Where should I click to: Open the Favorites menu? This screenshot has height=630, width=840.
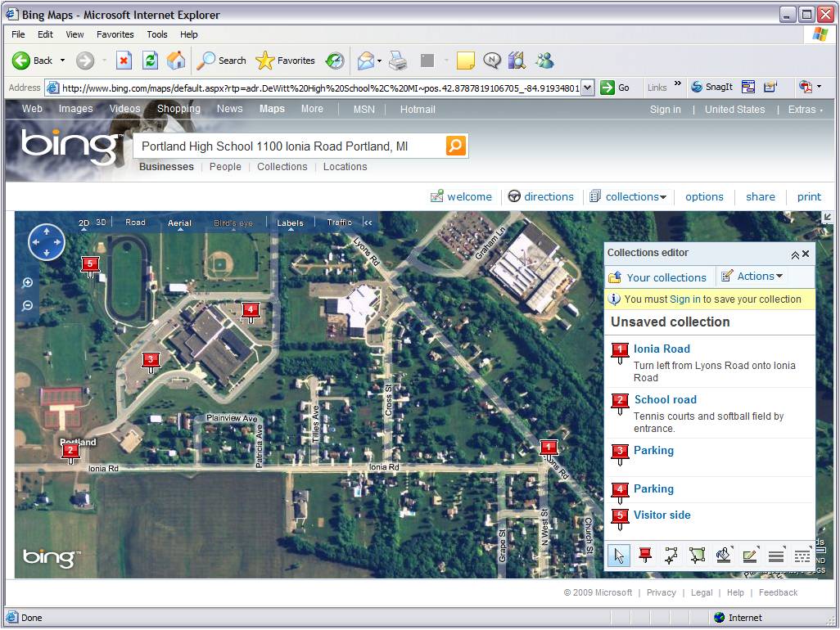tap(115, 34)
